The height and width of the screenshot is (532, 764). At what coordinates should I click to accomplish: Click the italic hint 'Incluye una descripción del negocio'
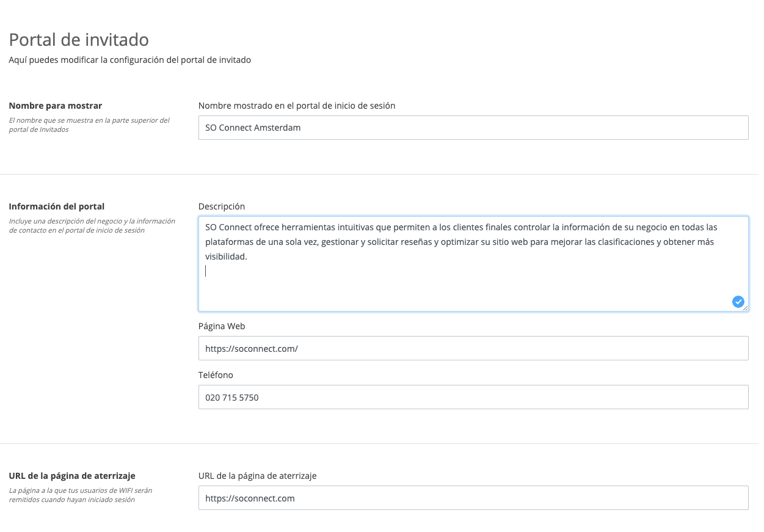click(92, 225)
